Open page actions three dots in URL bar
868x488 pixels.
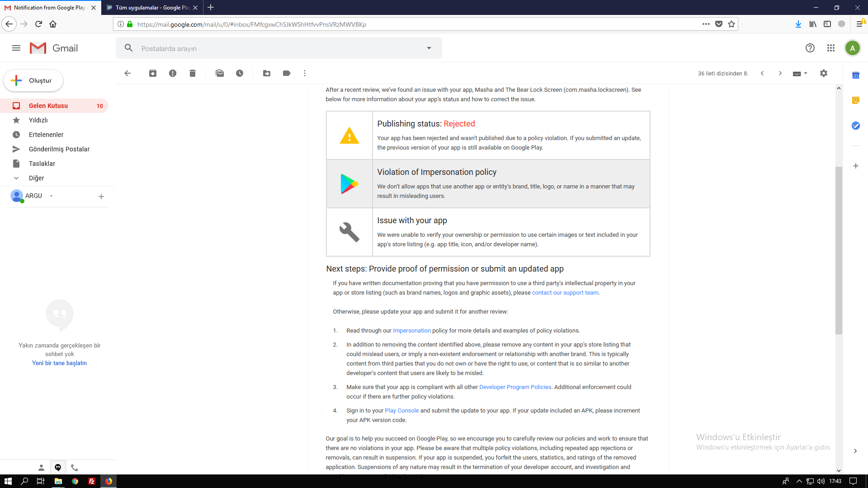click(x=706, y=24)
